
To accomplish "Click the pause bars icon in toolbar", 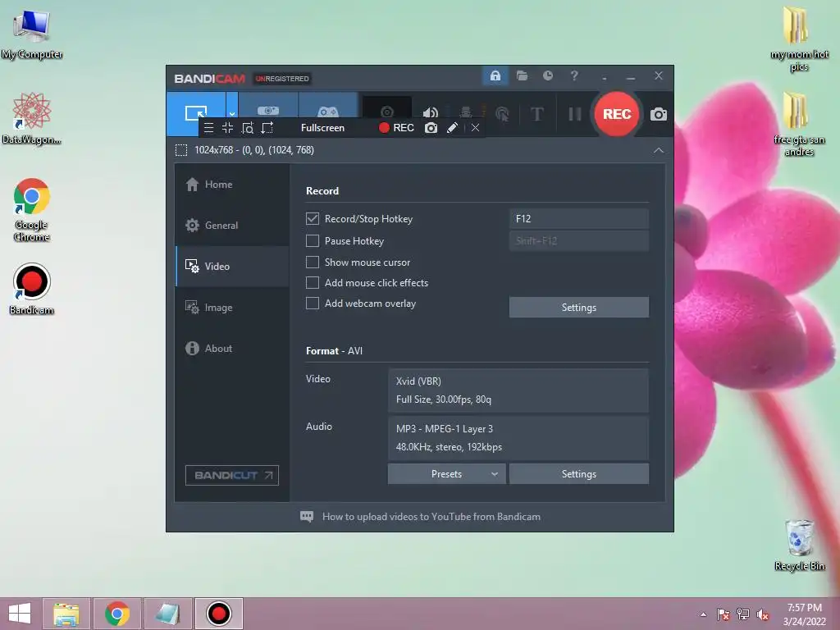I will [575, 113].
